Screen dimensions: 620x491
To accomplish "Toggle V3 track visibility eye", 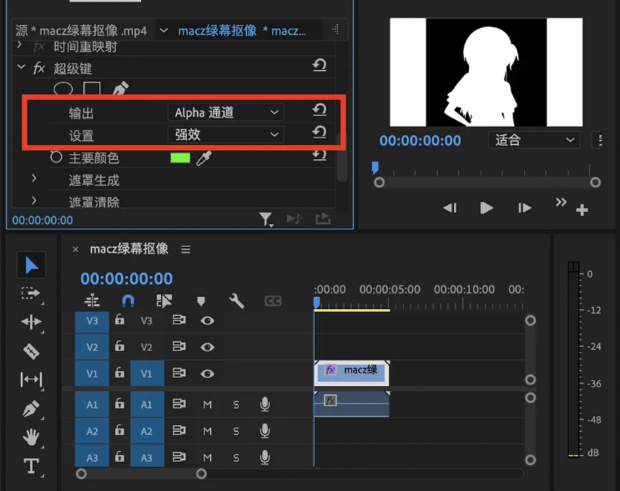I will coord(207,321).
